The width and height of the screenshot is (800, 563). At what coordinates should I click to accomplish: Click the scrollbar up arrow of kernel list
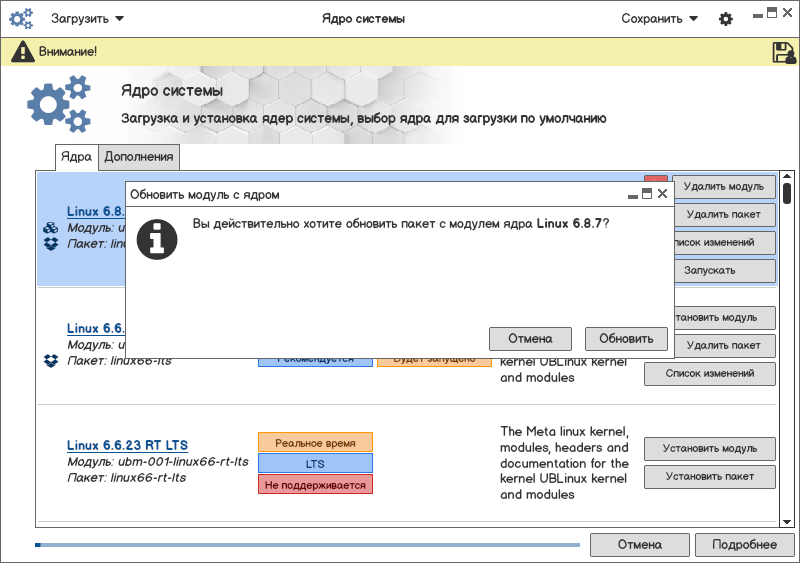click(x=787, y=177)
